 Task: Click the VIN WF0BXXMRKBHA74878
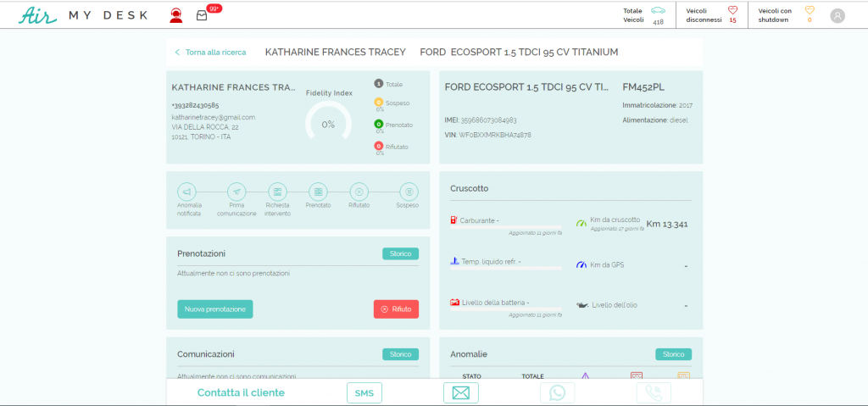click(495, 135)
